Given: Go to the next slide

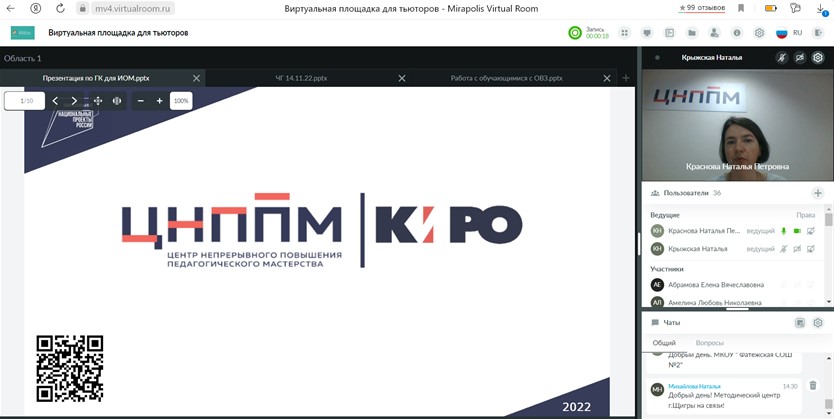Looking at the screenshot, I should (74, 101).
